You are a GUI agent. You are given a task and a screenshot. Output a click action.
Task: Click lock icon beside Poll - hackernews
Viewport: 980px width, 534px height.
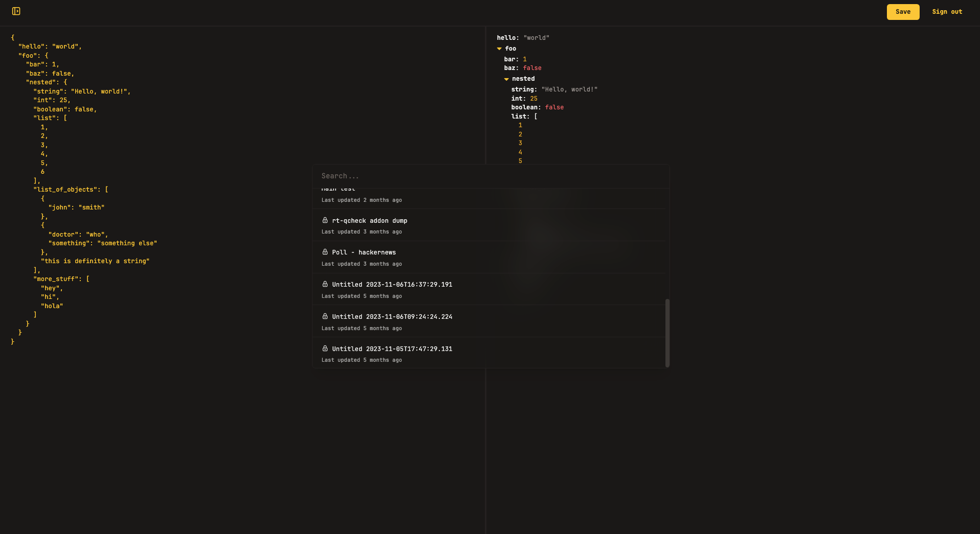point(325,252)
